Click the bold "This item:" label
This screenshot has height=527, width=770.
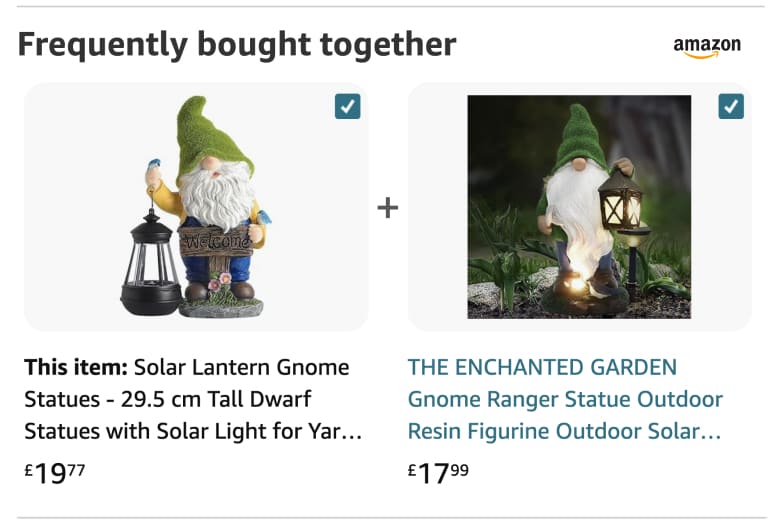75,367
